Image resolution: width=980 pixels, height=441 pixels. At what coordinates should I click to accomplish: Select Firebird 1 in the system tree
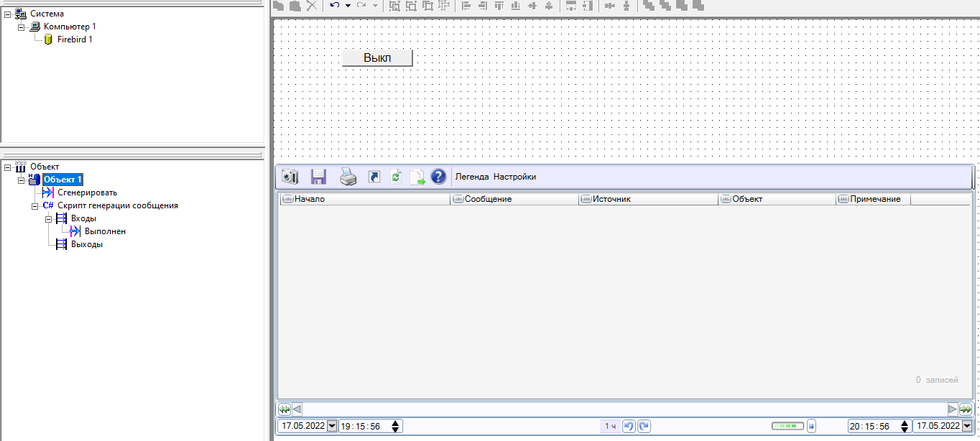click(x=75, y=40)
